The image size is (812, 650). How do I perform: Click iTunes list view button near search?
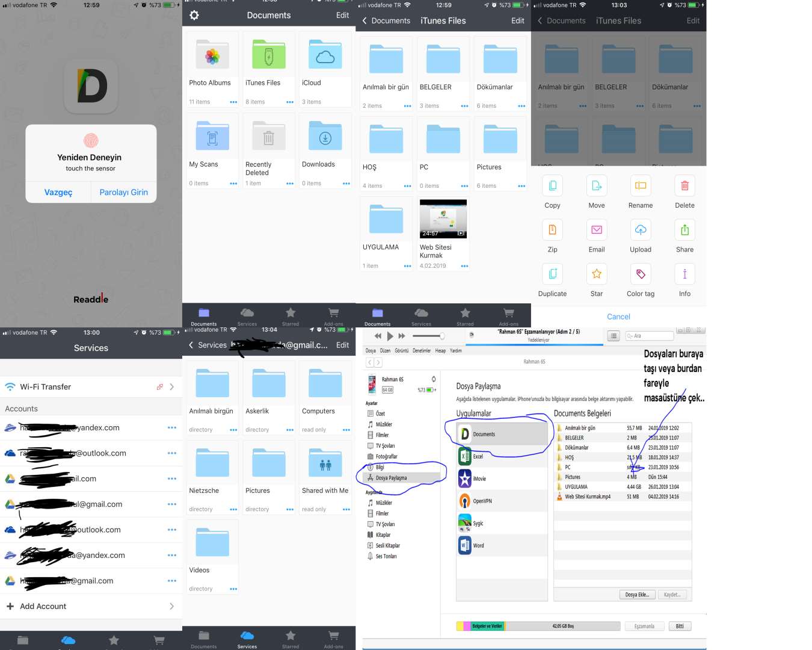tap(614, 336)
